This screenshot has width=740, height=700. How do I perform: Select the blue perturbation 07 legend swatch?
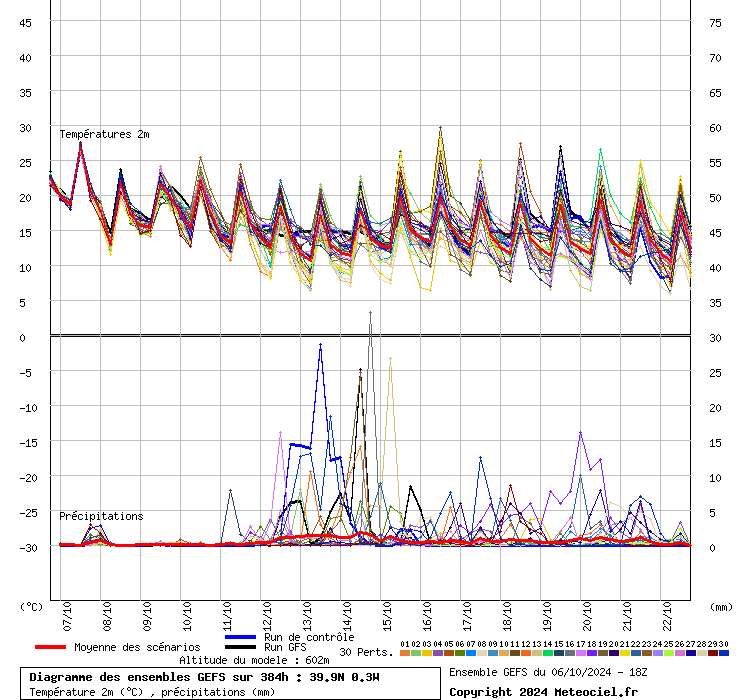coord(471,653)
